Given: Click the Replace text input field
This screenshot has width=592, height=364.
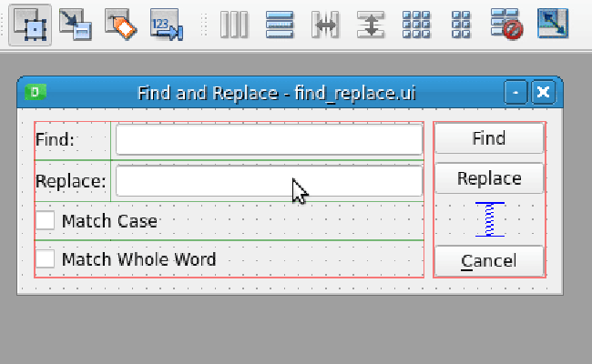Looking at the screenshot, I should pyautogui.click(x=269, y=181).
